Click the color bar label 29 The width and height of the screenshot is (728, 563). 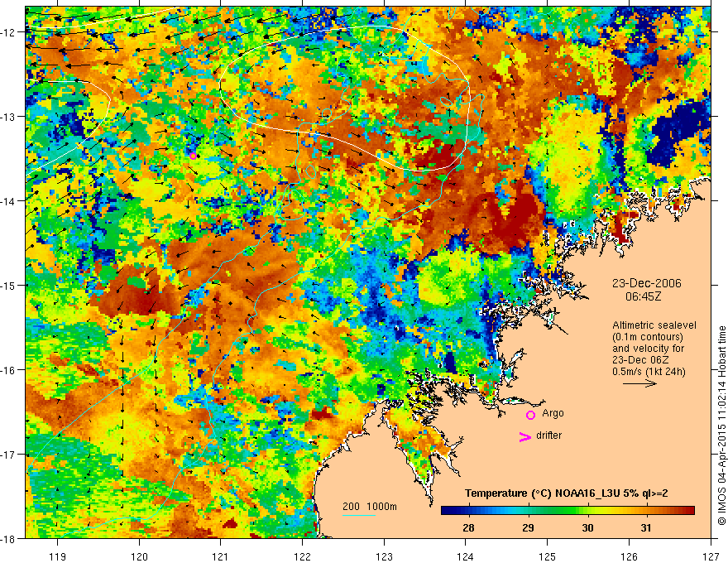click(x=528, y=527)
